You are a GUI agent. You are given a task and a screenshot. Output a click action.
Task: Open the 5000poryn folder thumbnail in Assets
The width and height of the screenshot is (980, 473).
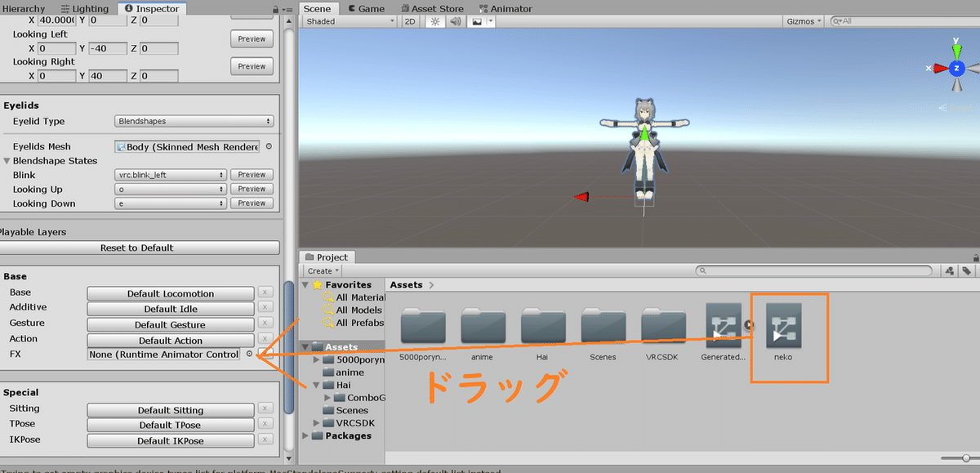[x=423, y=328]
